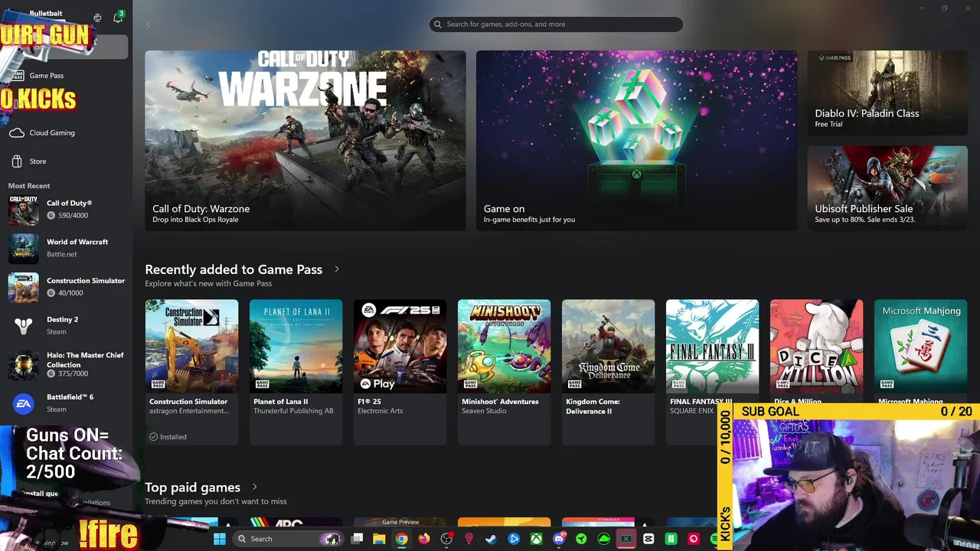Click the search field for games and add-ons
980x551 pixels.
tap(556, 24)
